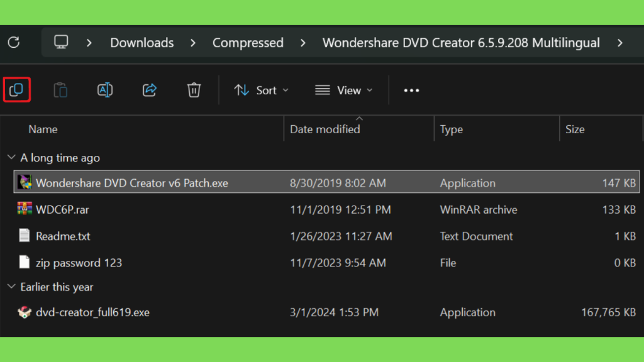The image size is (644, 362).
Task: Click the Paste icon in the toolbar
Action: click(60, 90)
